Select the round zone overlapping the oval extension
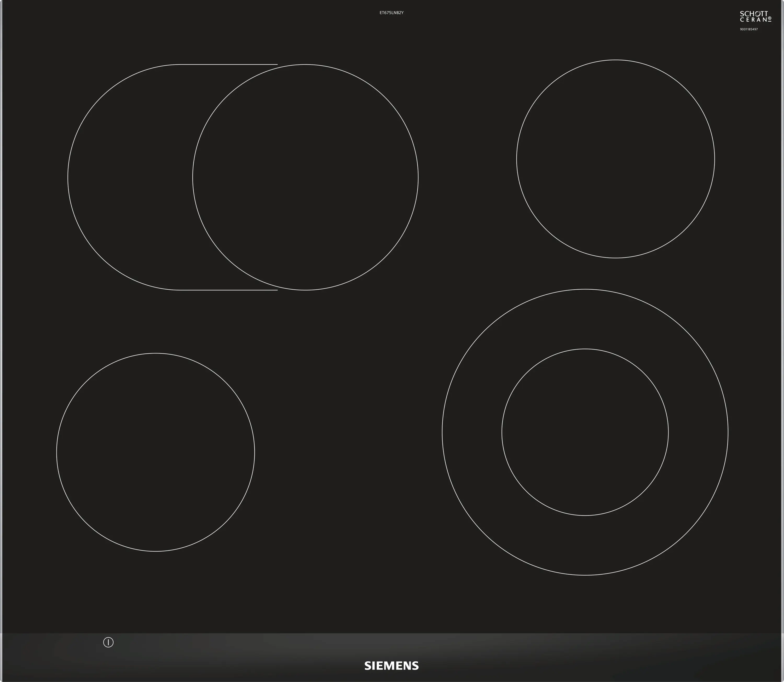Image resolution: width=784 pixels, height=682 pixels. (305, 177)
